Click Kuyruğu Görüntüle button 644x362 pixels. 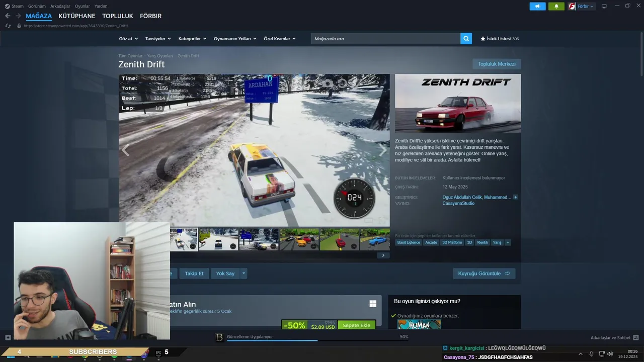point(484,274)
